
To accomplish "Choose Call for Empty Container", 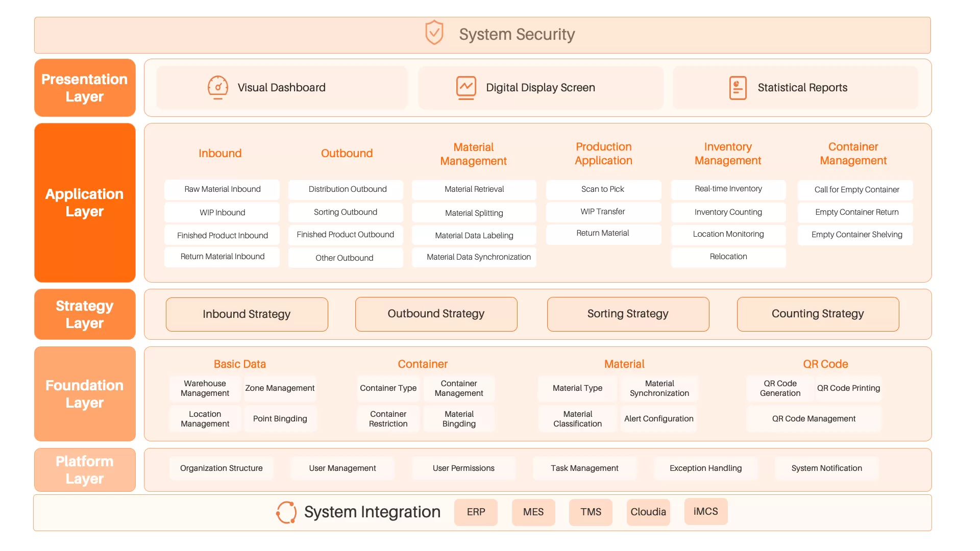I will point(856,190).
